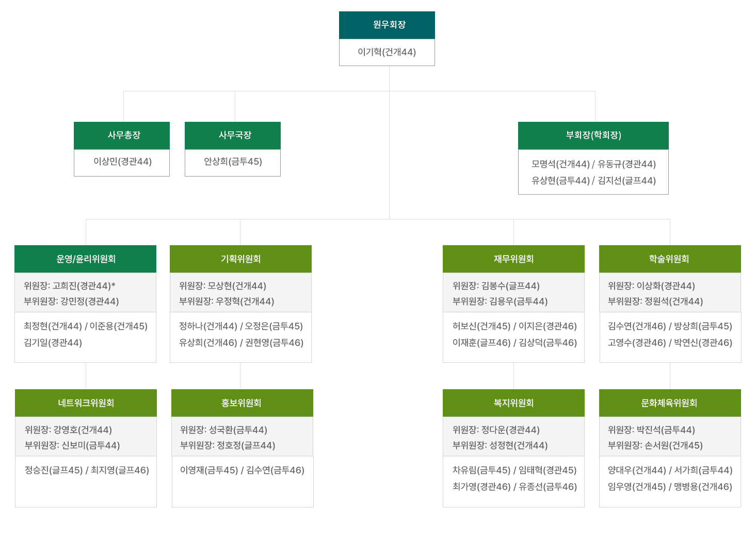756x541 pixels.
Task: Select the line 유상현(금투44) / 김지선(글프44)
Action: 593,181
